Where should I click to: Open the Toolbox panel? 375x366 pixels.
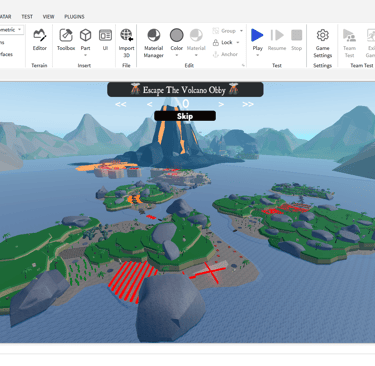[66, 40]
